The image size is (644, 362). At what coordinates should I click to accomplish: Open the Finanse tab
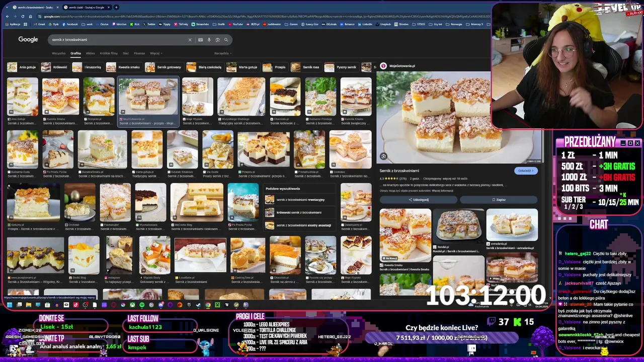pos(139,53)
